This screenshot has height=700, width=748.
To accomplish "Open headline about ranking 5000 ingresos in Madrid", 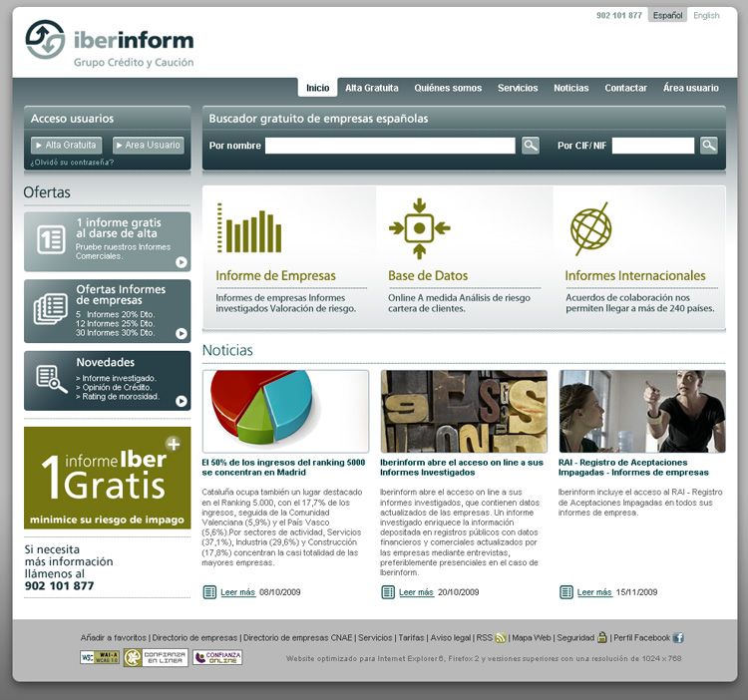I will click(x=283, y=468).
